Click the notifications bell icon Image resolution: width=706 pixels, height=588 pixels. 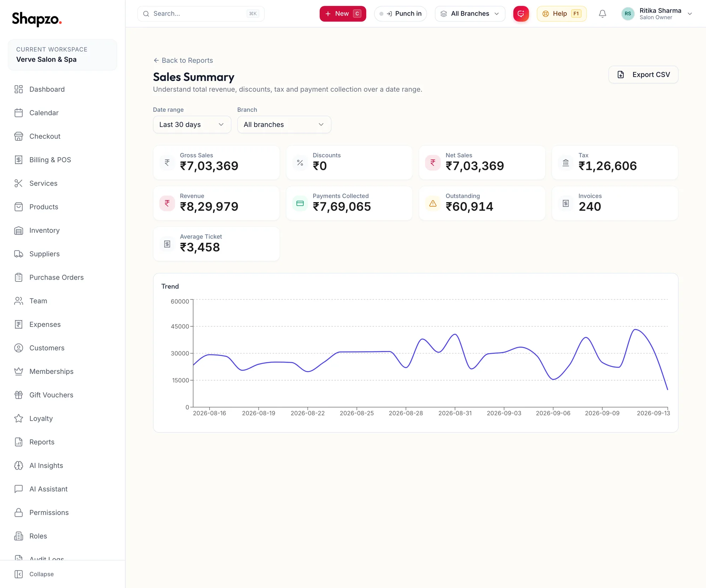[603, 14]
